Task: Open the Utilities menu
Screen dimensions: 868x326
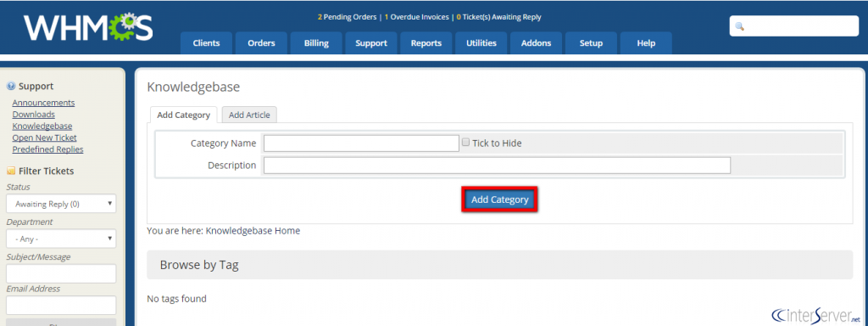Action: click(481, 43)
